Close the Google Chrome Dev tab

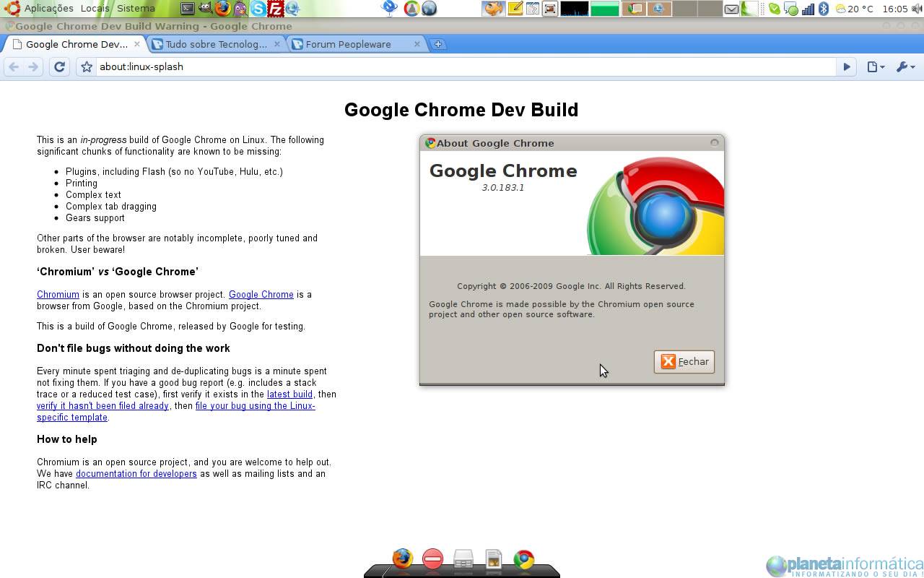137,44
